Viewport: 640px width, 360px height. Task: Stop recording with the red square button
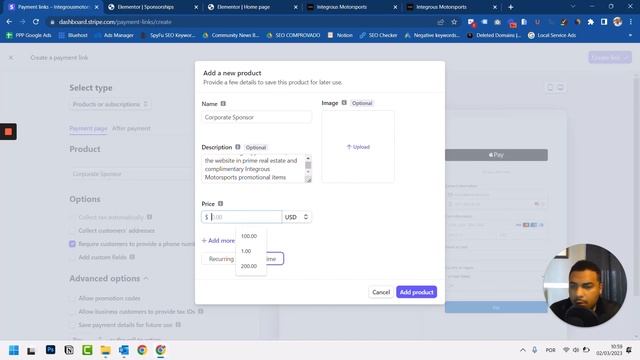point(8,131)
